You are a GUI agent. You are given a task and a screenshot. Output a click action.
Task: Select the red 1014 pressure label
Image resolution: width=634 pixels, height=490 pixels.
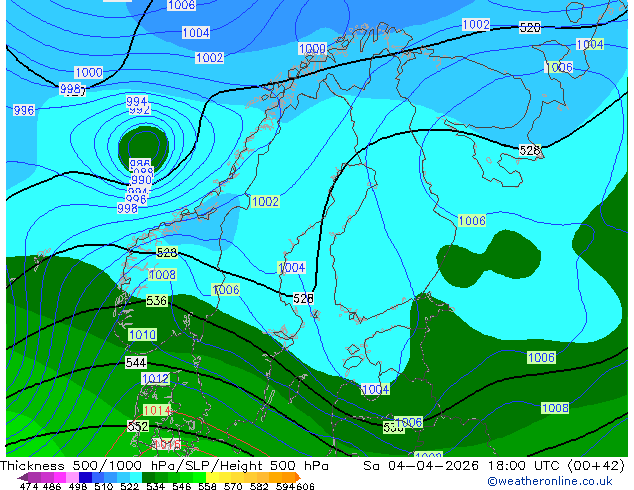[157, 410]
